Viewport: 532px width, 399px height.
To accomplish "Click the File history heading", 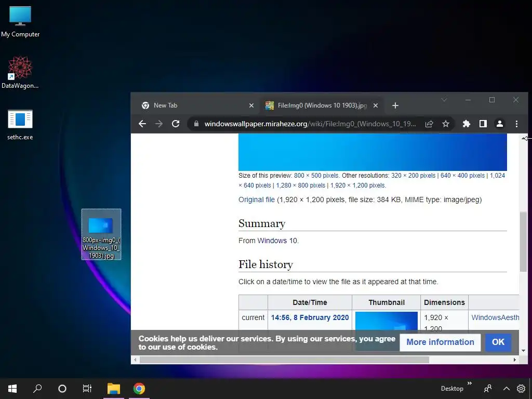I will (x=265, y=264).
